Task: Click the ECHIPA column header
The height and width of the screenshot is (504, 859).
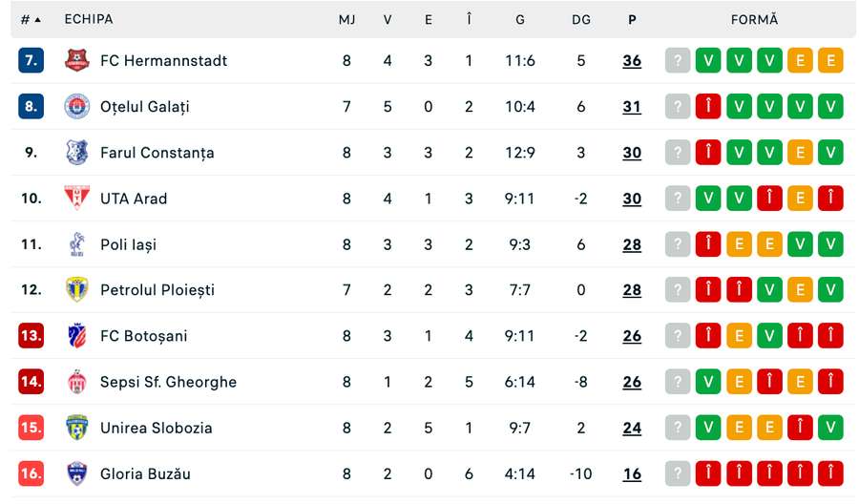Action: click(89, 19)
